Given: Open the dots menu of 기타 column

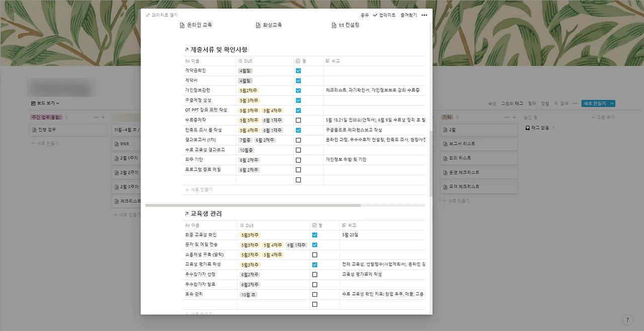Looking at the screenshot, I should (x=507, y=117).
